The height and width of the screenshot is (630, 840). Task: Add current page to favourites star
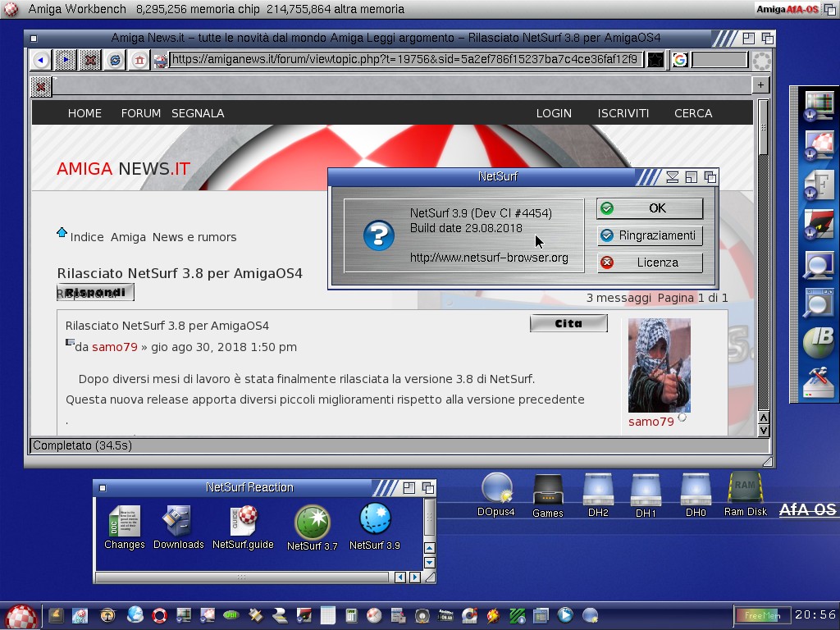tap(655, 60)
